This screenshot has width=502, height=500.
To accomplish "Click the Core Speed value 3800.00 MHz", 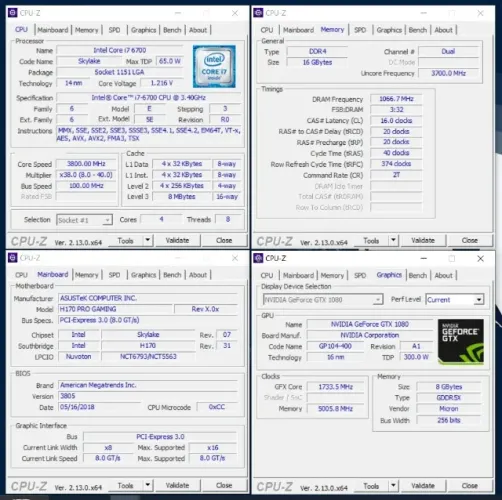I will pyautogui.click(x=86, y=164).
